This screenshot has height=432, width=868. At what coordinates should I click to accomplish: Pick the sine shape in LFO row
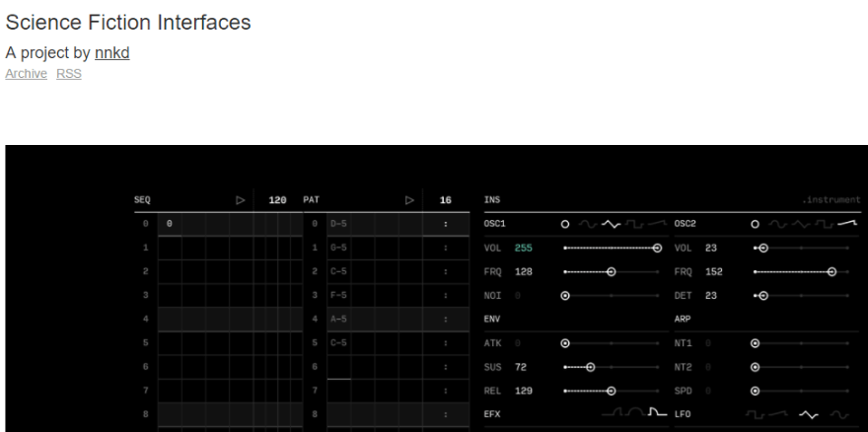839,414
